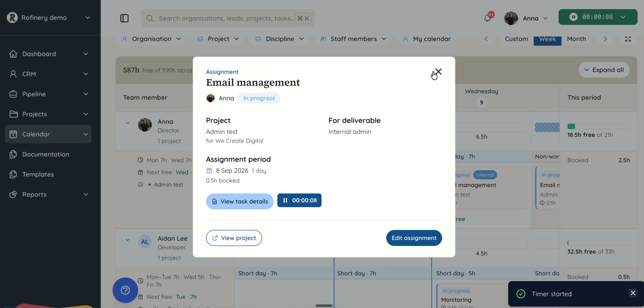This screenshot has width=644, height=308.
Task: Open the notifications bell
Action: (488, 18)
